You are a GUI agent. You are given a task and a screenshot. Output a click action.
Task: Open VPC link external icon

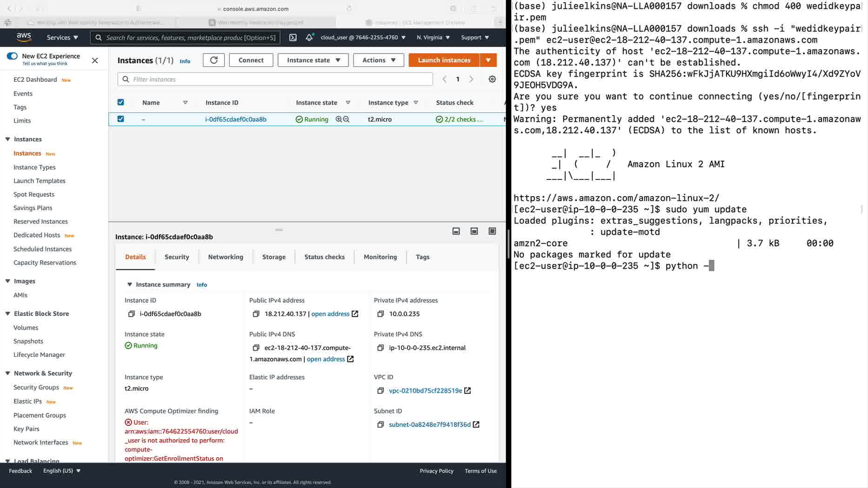pos(467,390)
